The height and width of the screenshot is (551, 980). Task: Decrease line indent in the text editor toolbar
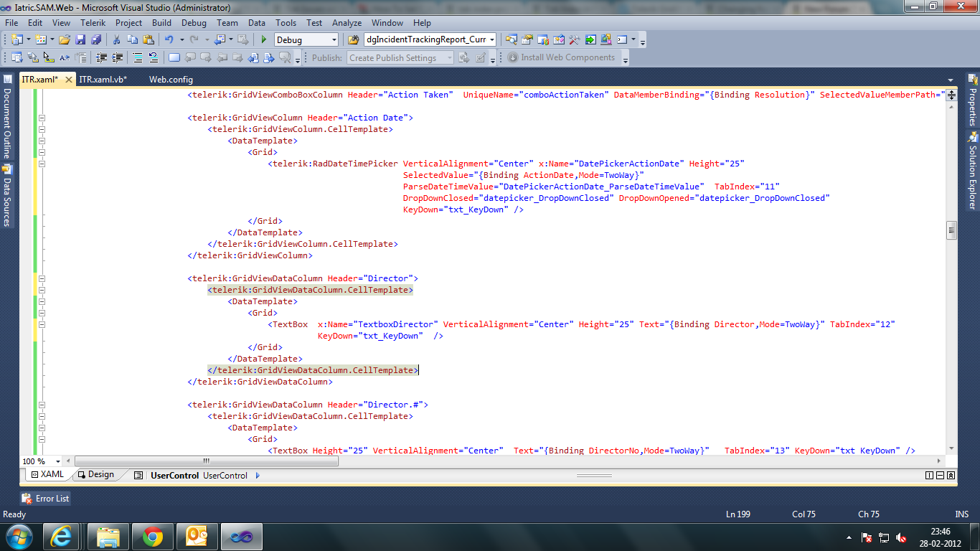102,57
